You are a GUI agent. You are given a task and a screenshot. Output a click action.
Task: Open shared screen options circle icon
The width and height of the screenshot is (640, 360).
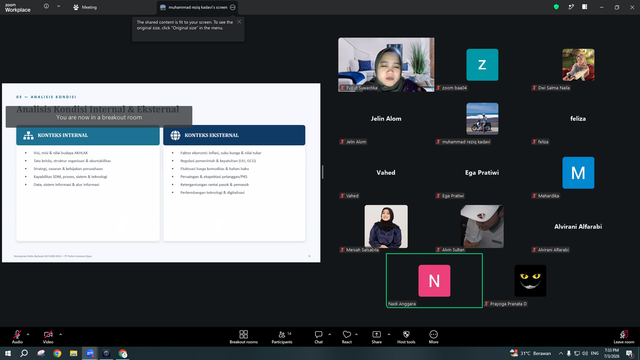[x=233, y=7]
